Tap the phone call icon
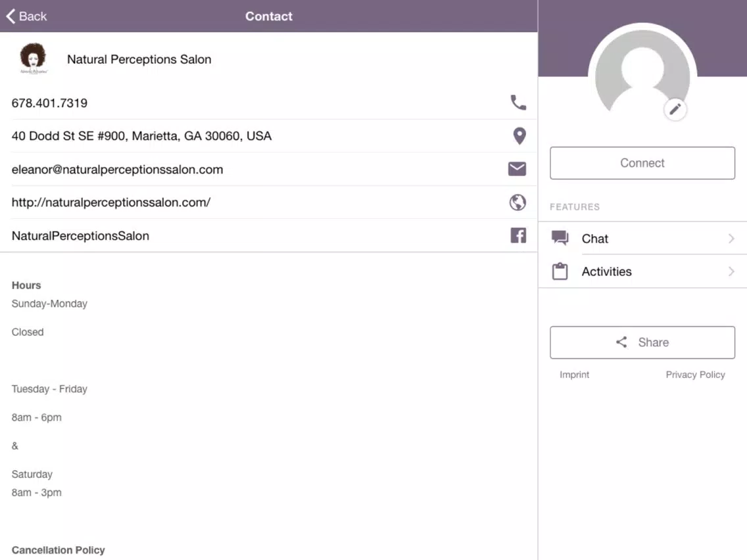Image resolution: width=747 pixels, height=560 pixels. pyautogui.click(x=518, y=103)
